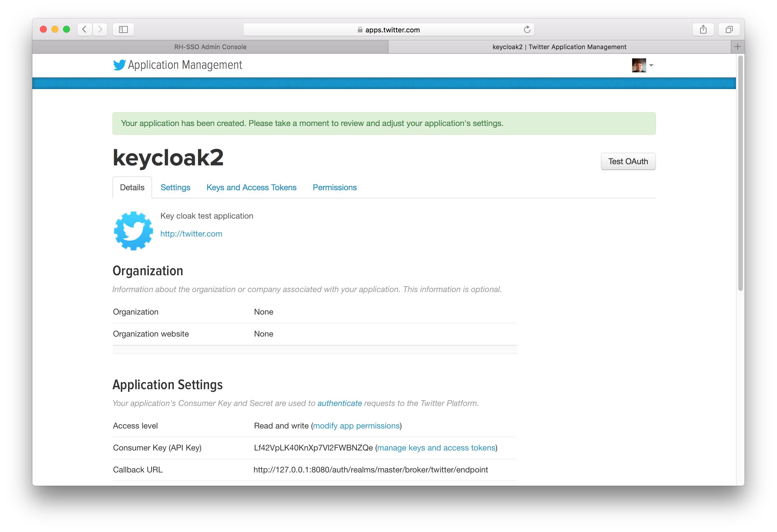
Task: Select the Details tab
Action: click(x=132, y=187)
